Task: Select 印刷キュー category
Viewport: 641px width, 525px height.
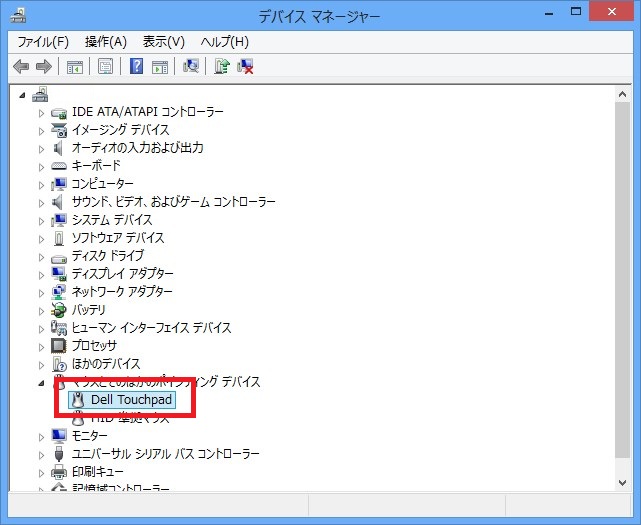Action: [x=98, y=472]
